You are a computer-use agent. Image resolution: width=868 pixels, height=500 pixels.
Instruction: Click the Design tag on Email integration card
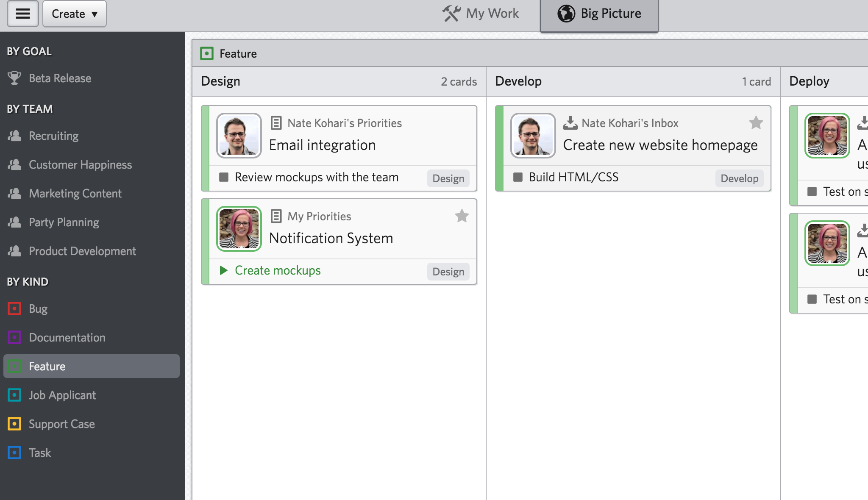tap(448, 178)
